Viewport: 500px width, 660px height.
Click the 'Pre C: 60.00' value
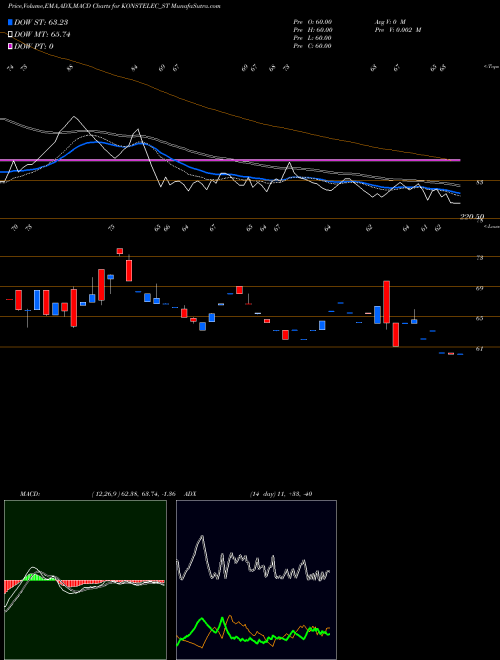[313, 46]
